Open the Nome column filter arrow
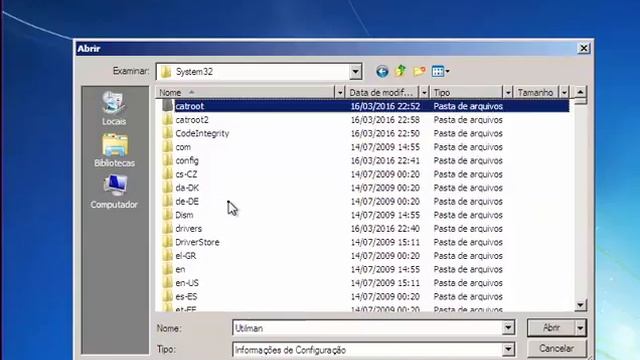Screen dimensions: 640x360 [340, 93]
